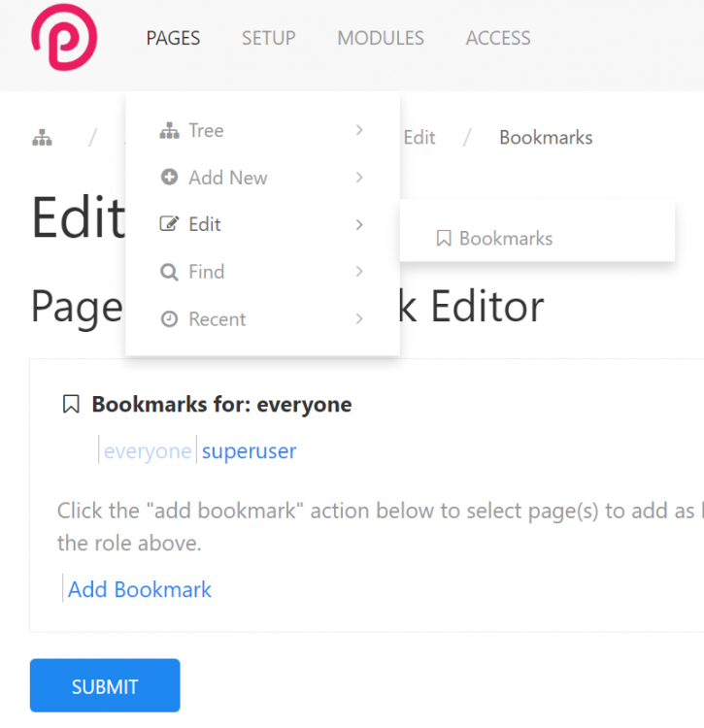Select Bookmarks in the Edit submenu
Image resolution: width=704 pixels, height=728 pixels.
pyautogui.click(x=506, y=239)
